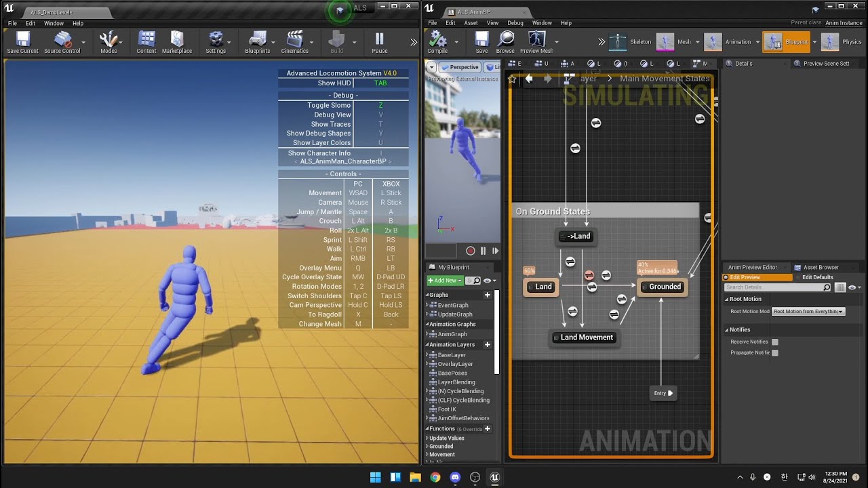Open preview viewport options dropdown arrow
The width and height of the screenshot is (868, 488).
(431, 67)
